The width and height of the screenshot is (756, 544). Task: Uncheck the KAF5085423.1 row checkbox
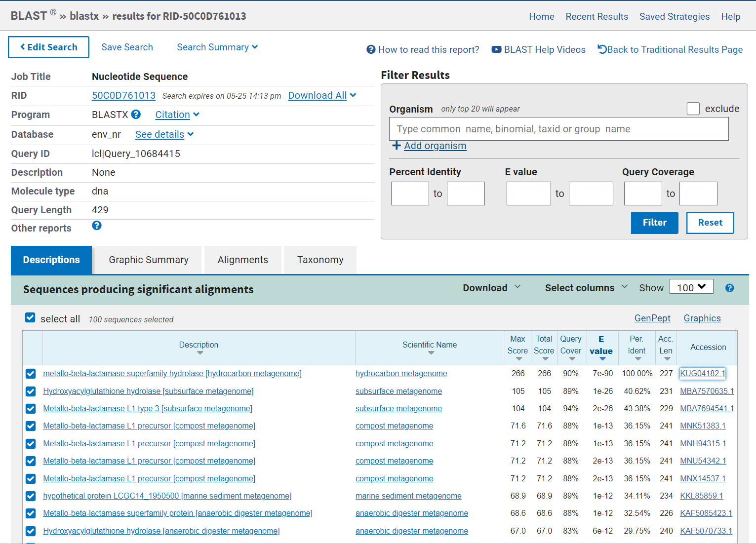(x=31, y=513)
